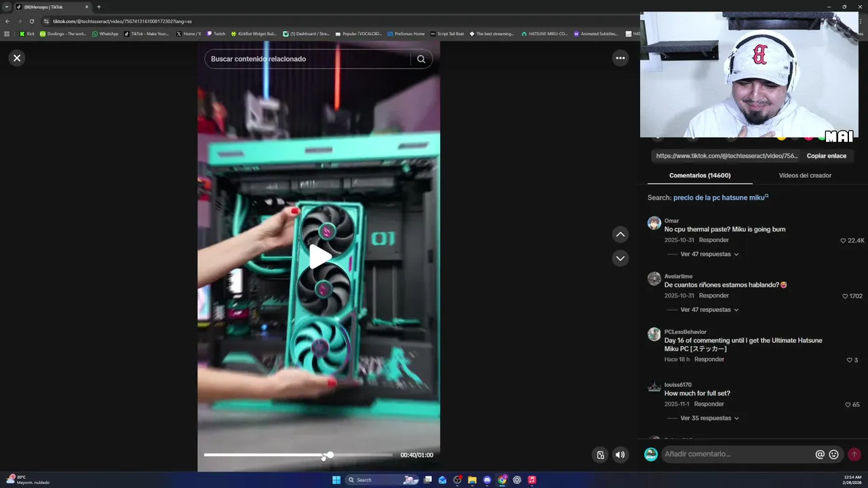Open the WhatsApp bookmark
868x488 pixels.
pos(105,34)
